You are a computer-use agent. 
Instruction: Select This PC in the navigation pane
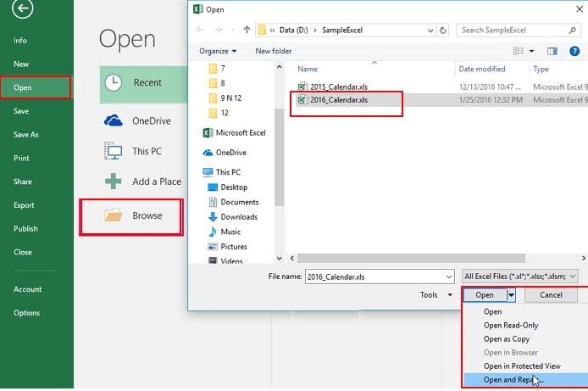coord(222,172)
